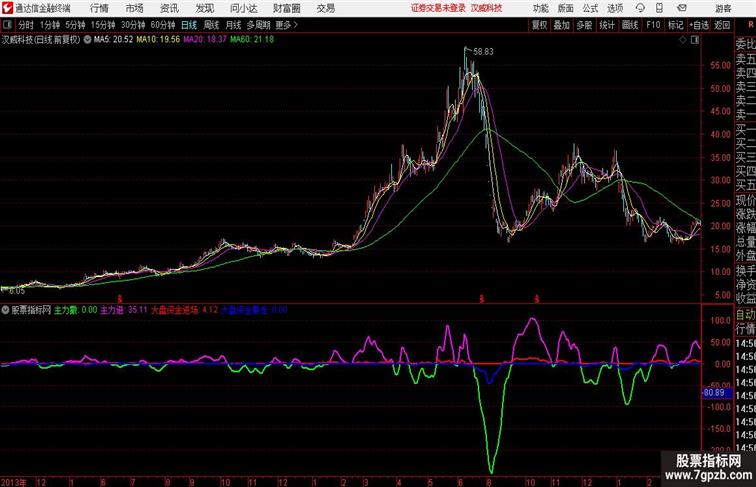Click the 复权 toolbar button

(539, 25)
